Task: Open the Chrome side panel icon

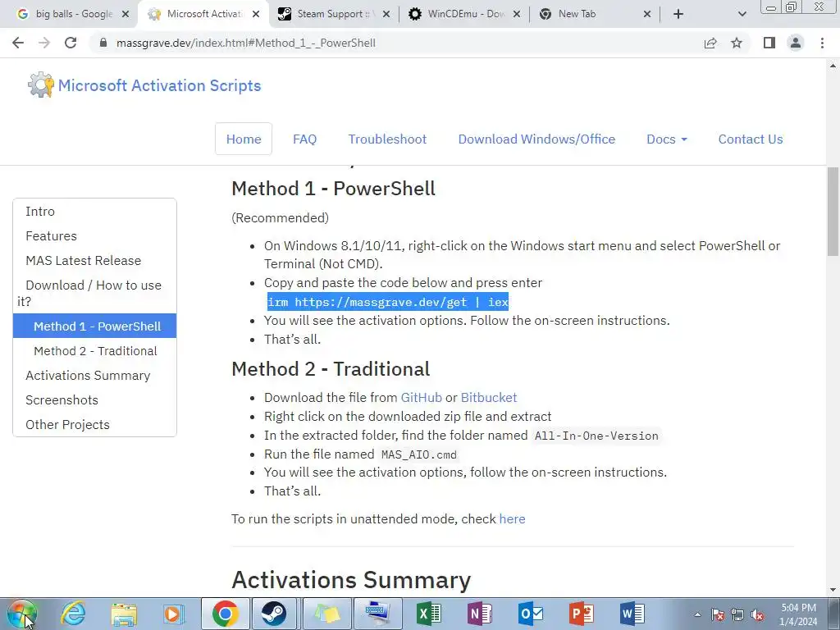Action: point(769,43)
